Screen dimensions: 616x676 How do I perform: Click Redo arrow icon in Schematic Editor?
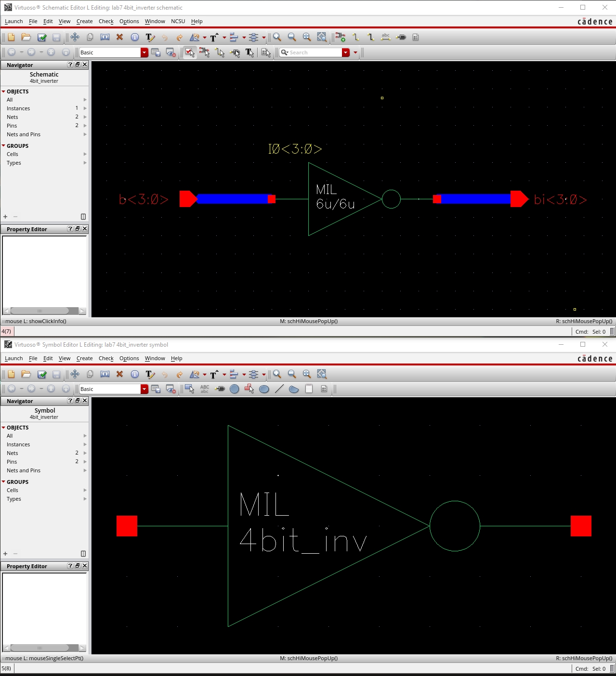pos(180,37)
